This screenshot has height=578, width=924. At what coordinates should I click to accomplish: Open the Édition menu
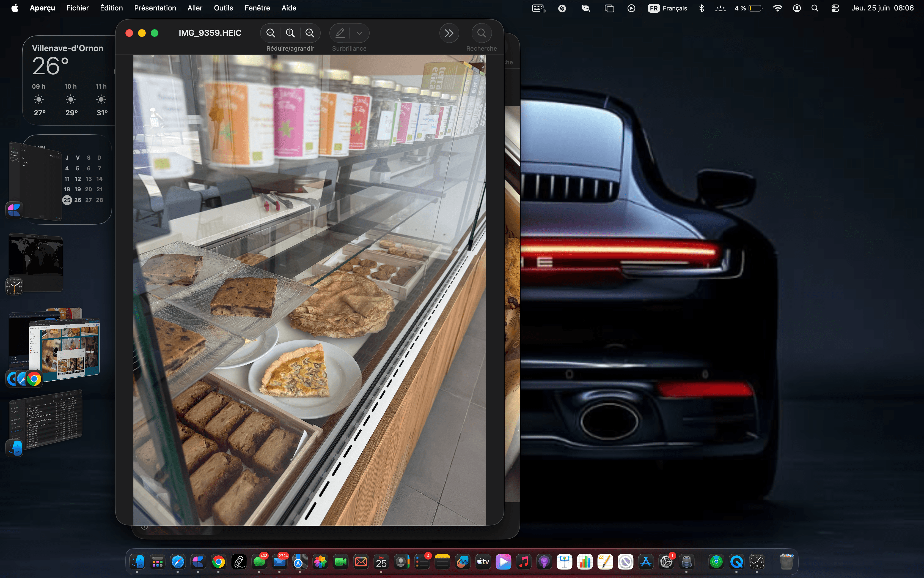pos(111,8)
